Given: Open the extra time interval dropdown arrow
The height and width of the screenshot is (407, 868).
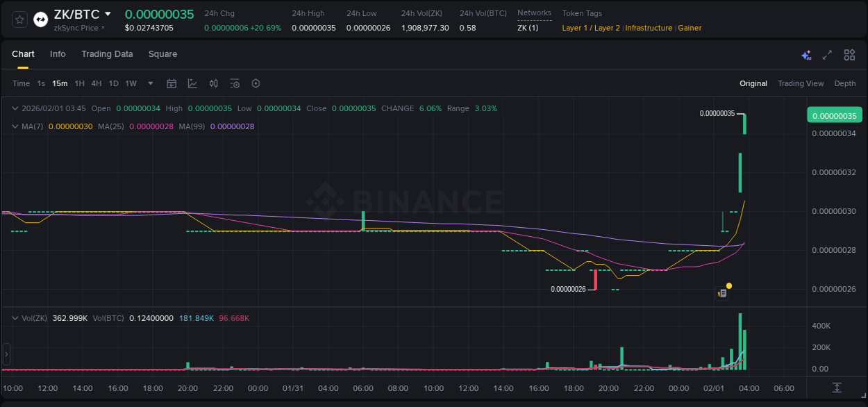Looking at the screenshot, I should pyautogui.click(x=150, y=83).
